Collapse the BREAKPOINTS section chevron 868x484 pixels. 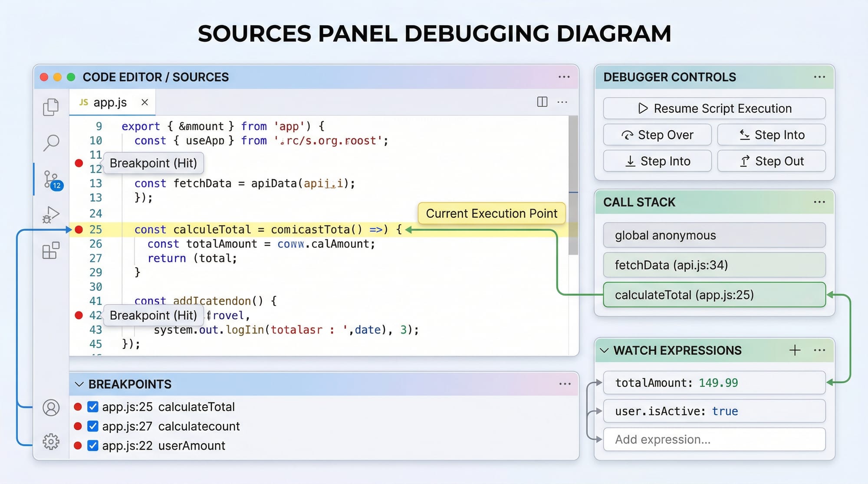click(79, 384)
